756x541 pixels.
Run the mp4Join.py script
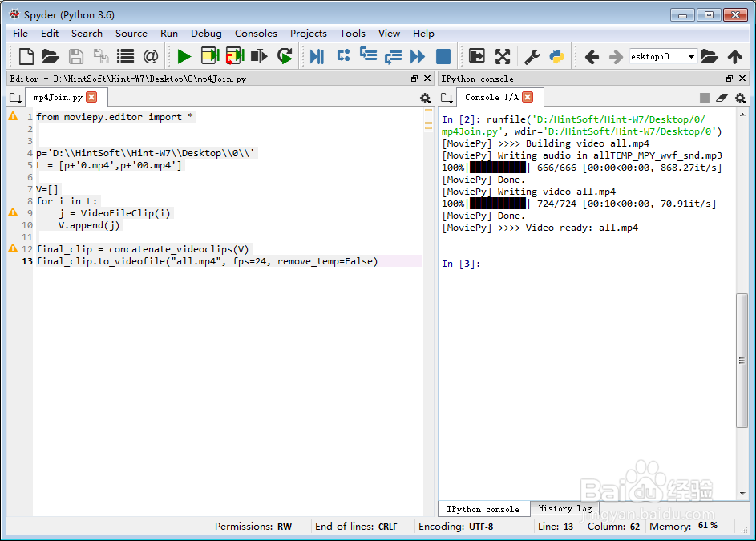tap(184, 56)
